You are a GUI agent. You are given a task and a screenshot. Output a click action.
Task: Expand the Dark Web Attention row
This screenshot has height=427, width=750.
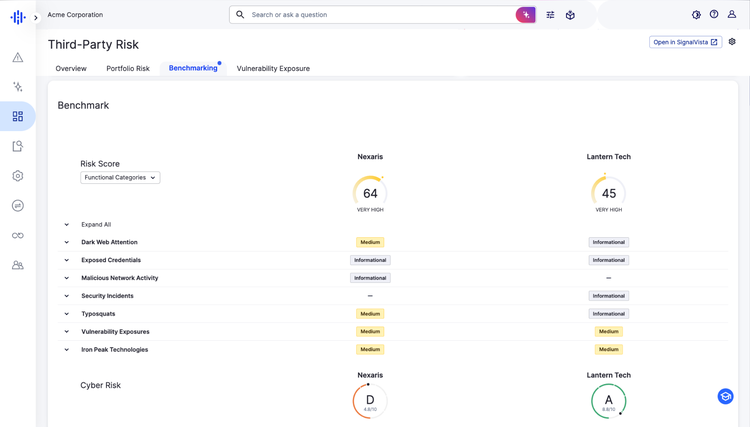pos(66,242)
